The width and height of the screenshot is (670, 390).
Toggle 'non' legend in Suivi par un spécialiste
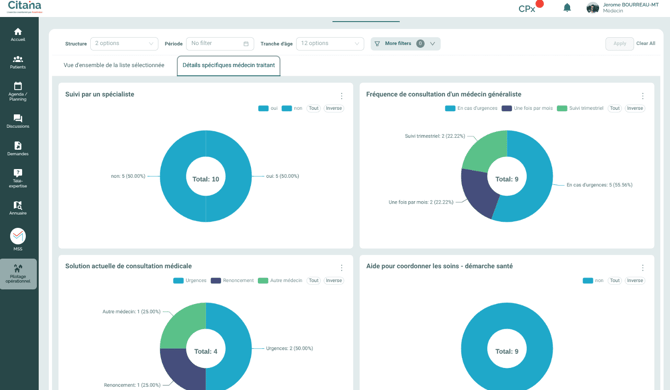[292, 108]
